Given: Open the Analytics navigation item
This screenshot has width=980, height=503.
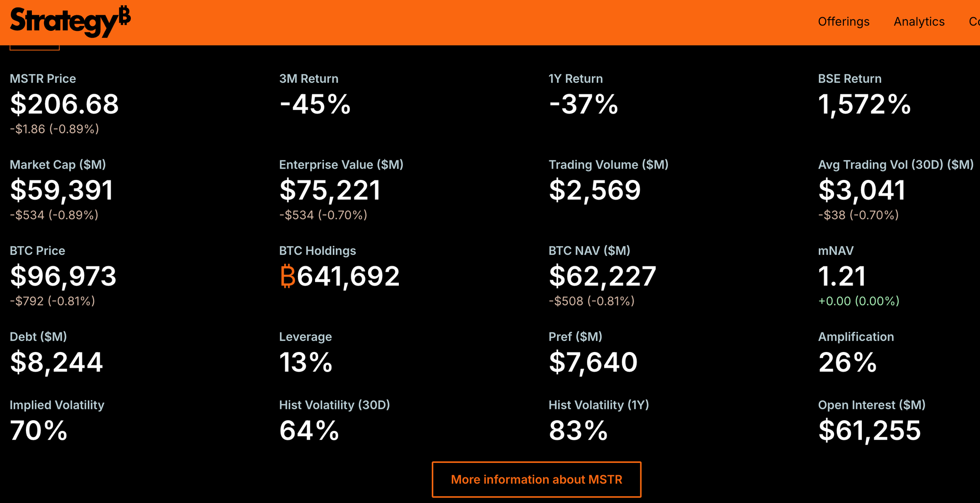Looking at the screenshot, I should click(919, 22).
